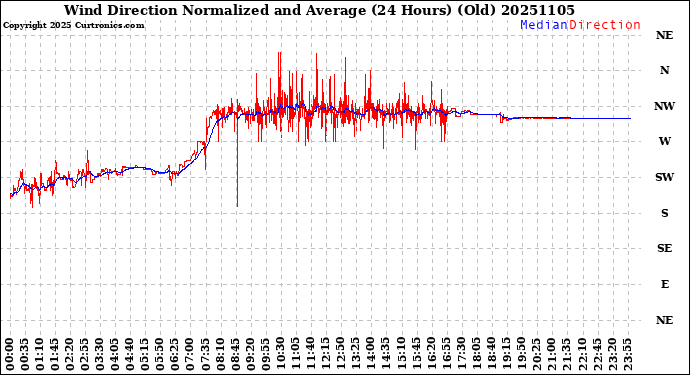Viewport: 690px width, 375px height.
Task: Click the 13:25 time axis label
Action: click(356, 355)
